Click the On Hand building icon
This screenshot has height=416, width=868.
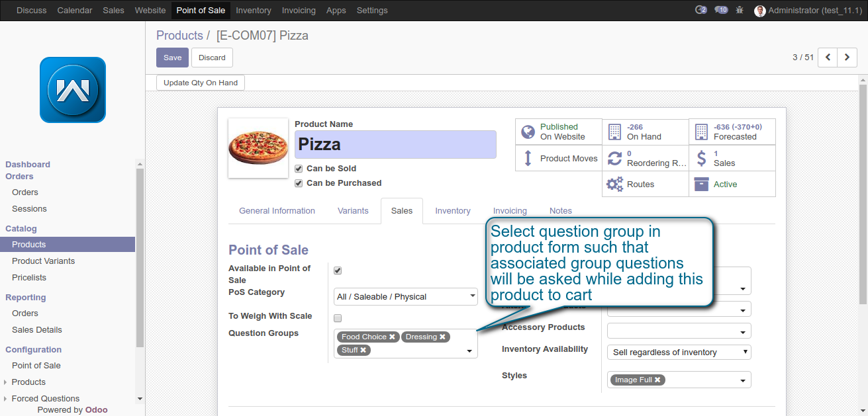pos(614,132)
